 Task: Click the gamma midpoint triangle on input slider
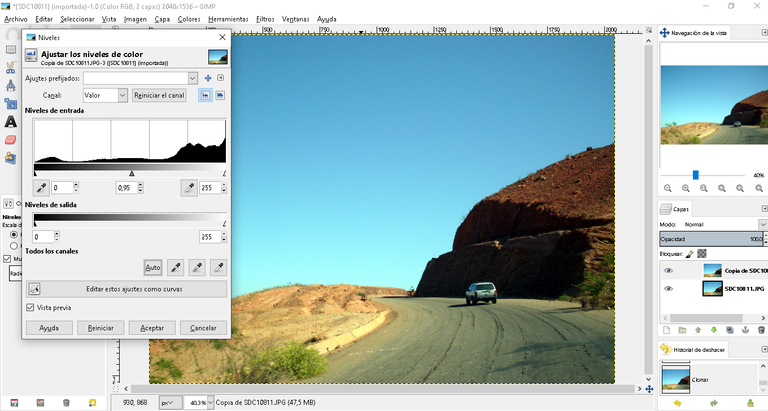[x=131, y=173]
